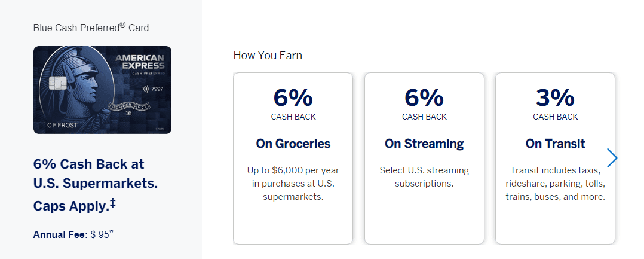The height and width of the screenshot is (259, 644).
Task: Click the On Transit heading
Action: [556, 144]
